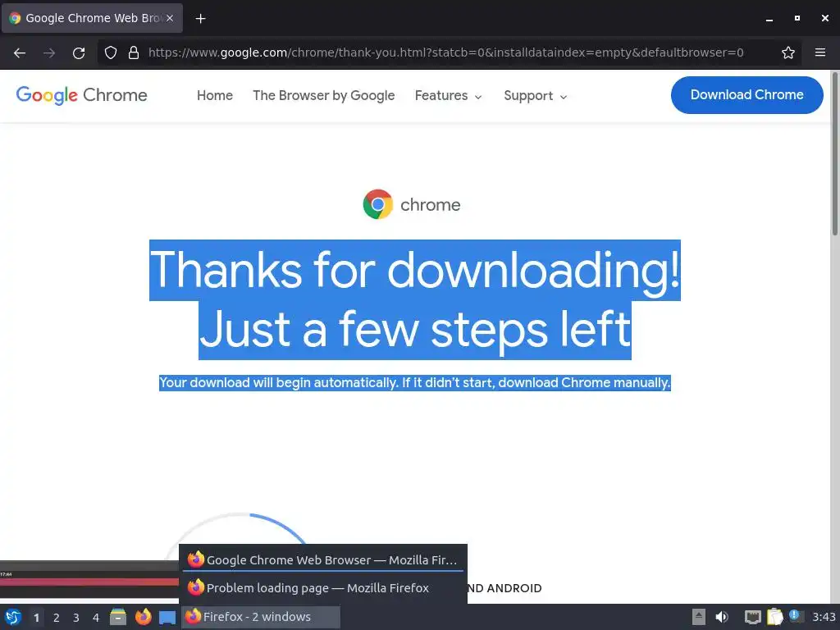Open the removable media eject tray icon
The width and height of the screenshot is (840, 630).
pyautogui.click(x=699, y=617)
